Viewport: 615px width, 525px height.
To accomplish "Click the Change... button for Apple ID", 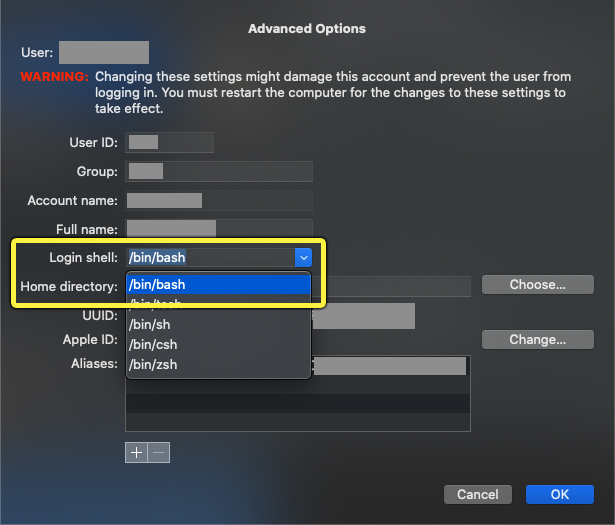I will (x=538, y=339).
